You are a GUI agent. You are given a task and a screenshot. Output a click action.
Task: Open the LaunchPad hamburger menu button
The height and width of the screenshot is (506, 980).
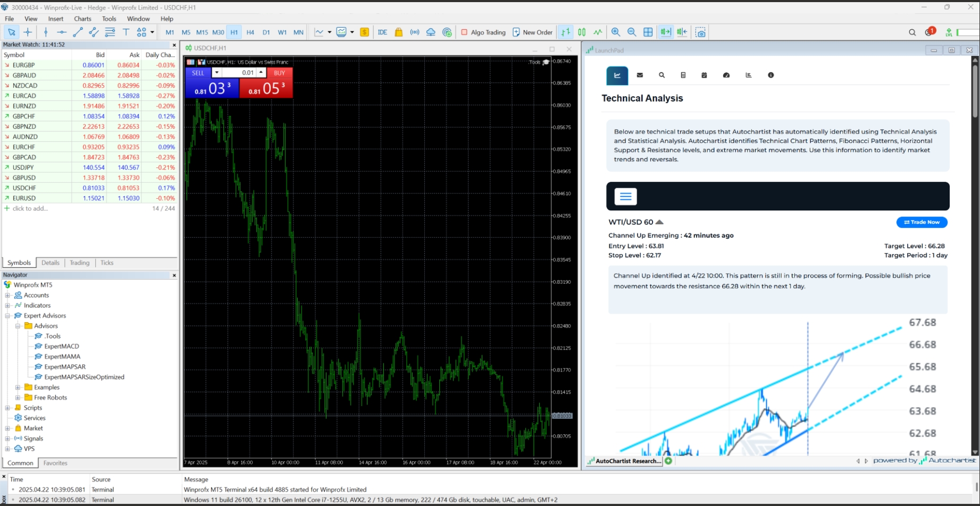625,197
